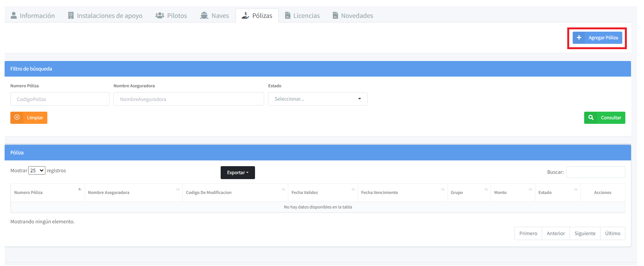644x266 pixels.
Task: Open the Instalaciones de apoyo tab
Action: (105, 16)
